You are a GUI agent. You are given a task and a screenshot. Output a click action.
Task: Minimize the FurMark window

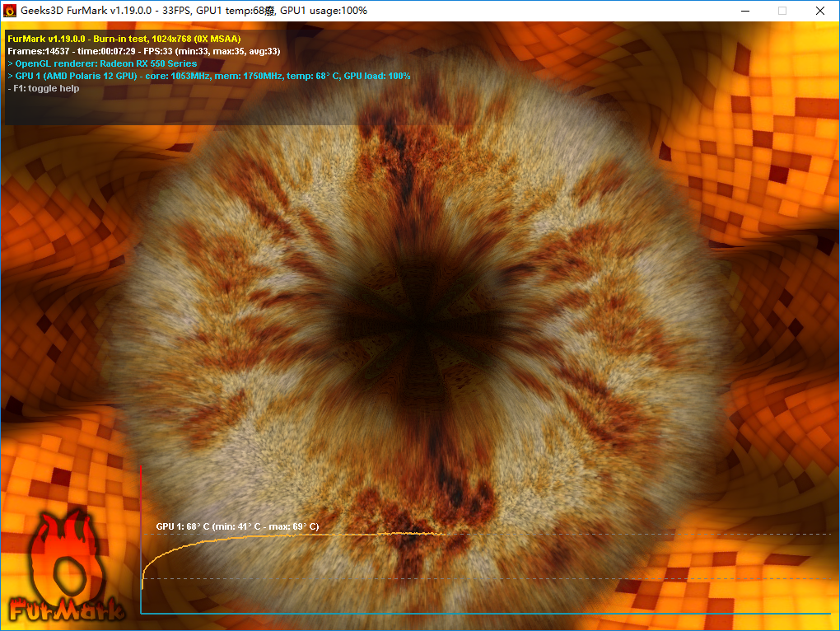point(745,11)
